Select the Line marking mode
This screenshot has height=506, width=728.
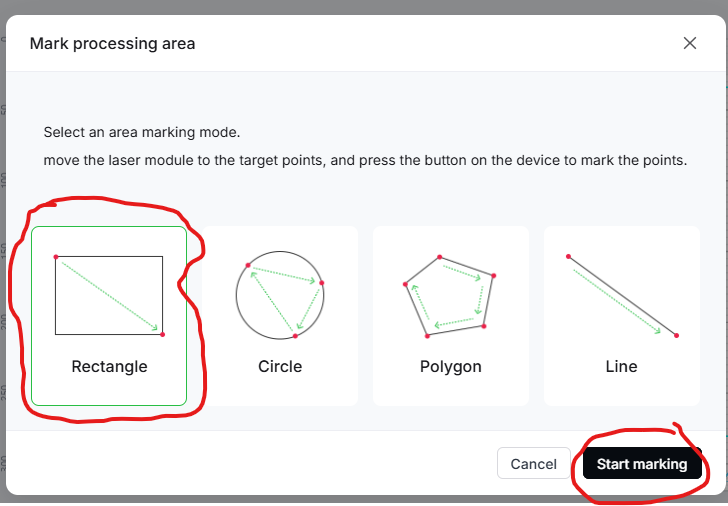[x=622, y=316]
